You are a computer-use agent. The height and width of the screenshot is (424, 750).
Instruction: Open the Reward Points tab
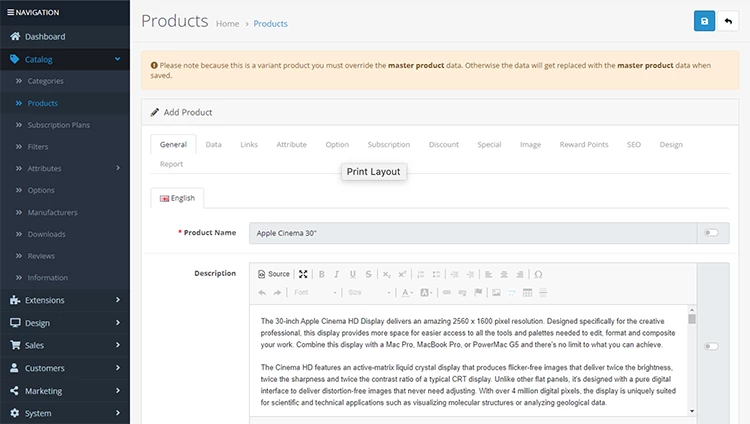[584, 145]
